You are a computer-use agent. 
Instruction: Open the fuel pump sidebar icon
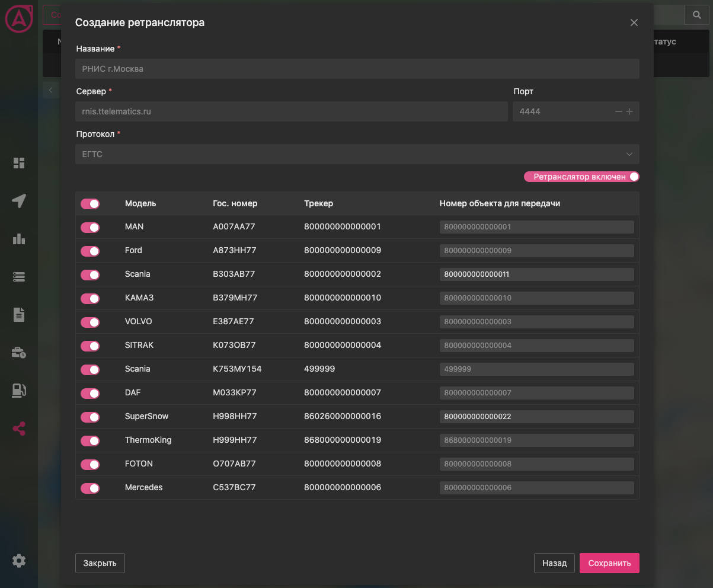(x=19, y=390)
